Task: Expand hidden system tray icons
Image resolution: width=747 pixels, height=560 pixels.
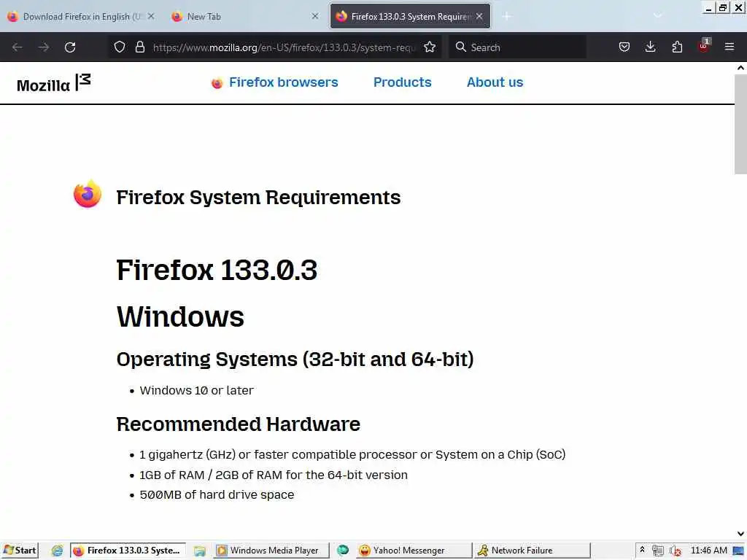Action: pos(642,550)
